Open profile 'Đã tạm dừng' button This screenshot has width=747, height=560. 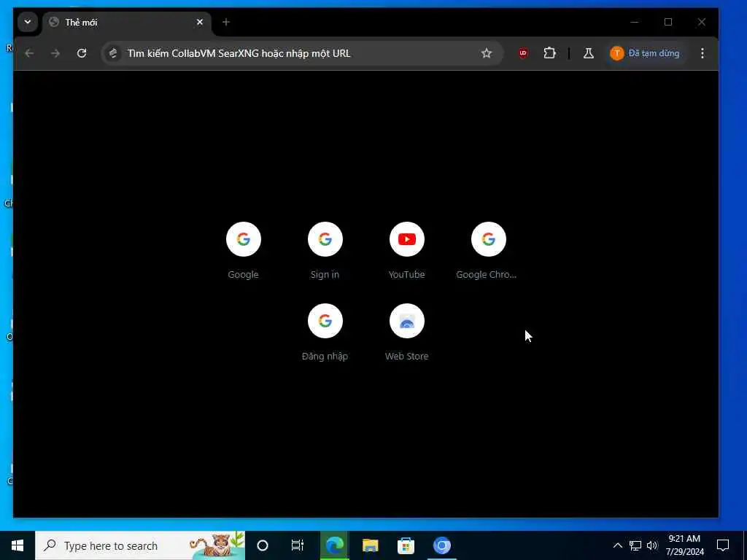tap(645, 53)
